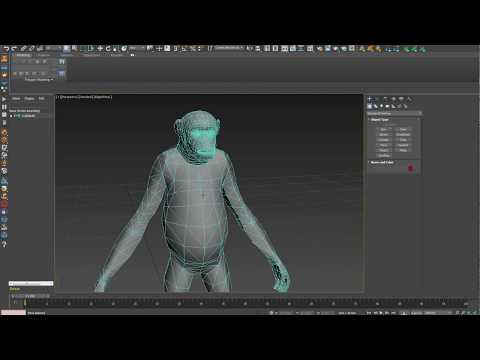Toggle the Percent Snap button

192,49
